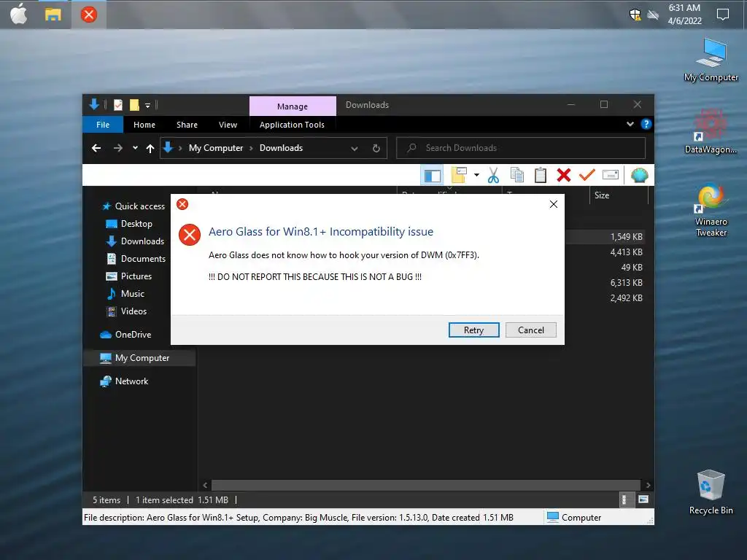747x560 pixels.
Task: Click Downloads breadcrumb in address bar
Action: coord(281,148)
